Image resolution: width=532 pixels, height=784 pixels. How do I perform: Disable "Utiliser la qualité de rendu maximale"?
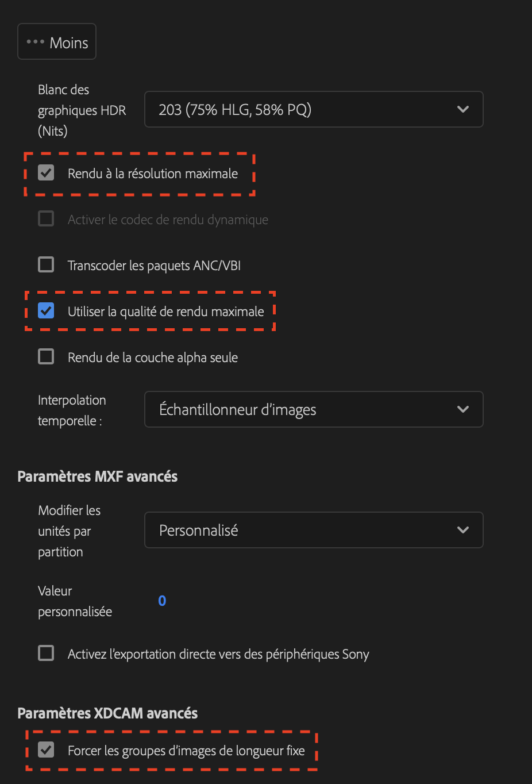45,310
